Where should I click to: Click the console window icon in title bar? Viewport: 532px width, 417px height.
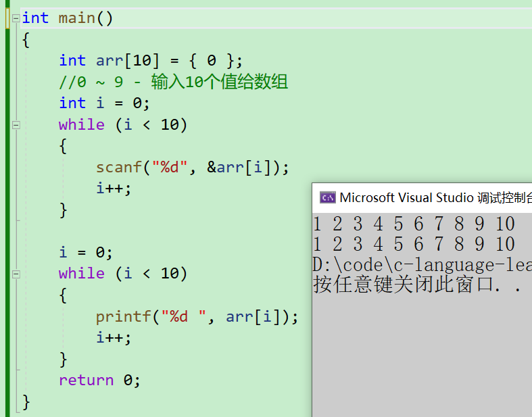tap(327, 197)
